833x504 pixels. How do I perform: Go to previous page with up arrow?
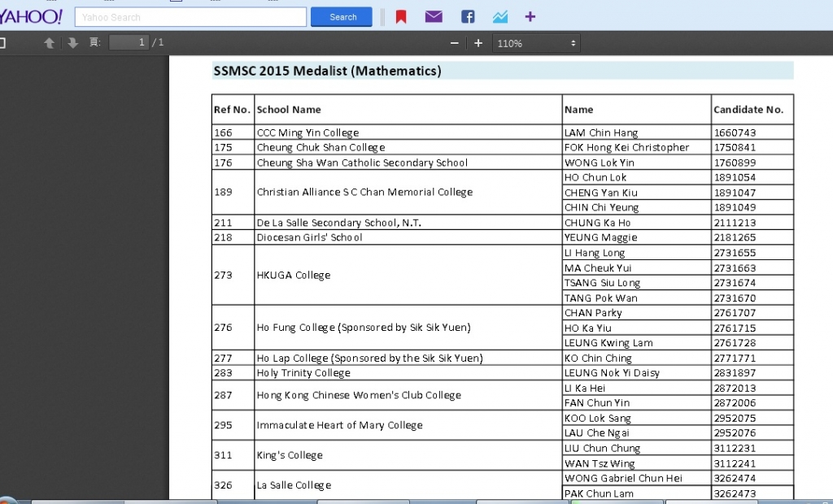50,43
